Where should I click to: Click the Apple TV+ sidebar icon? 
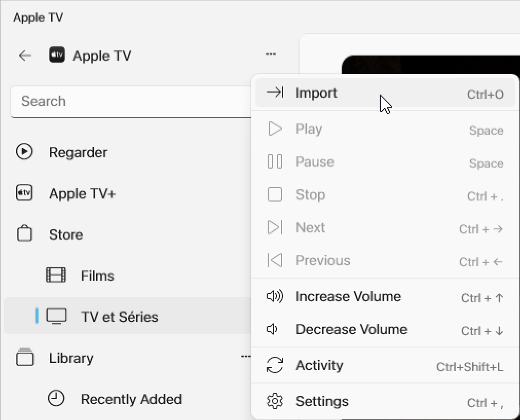[24, 193]
